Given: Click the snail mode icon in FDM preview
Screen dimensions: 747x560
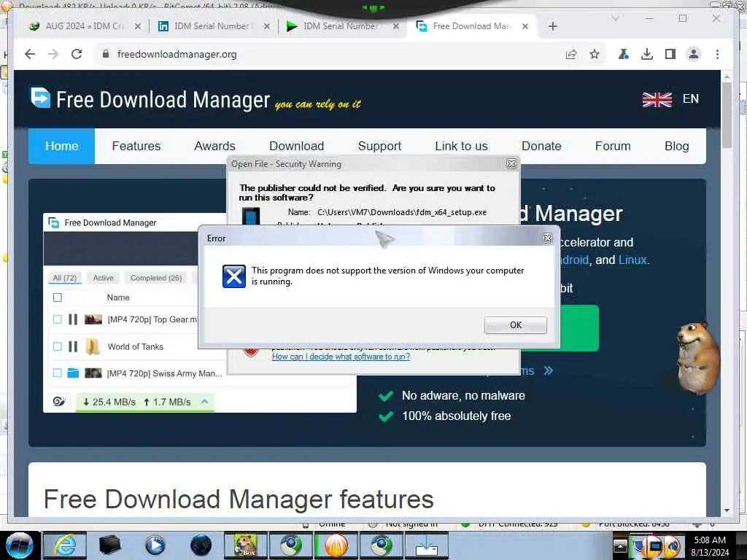Looking at the screenshot, I should [x=59, y=402].
